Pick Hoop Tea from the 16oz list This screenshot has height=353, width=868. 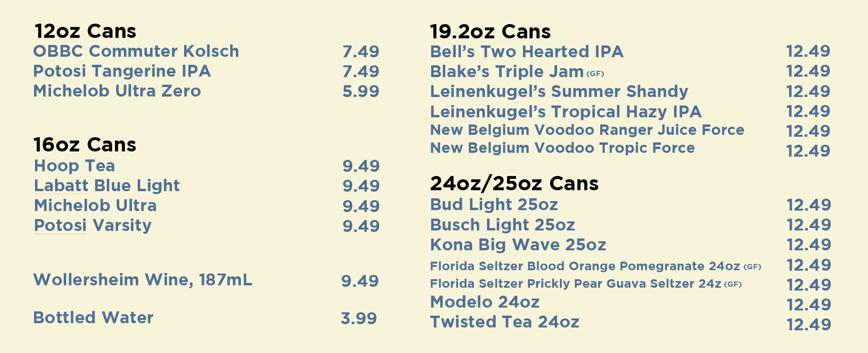(75, 166)
